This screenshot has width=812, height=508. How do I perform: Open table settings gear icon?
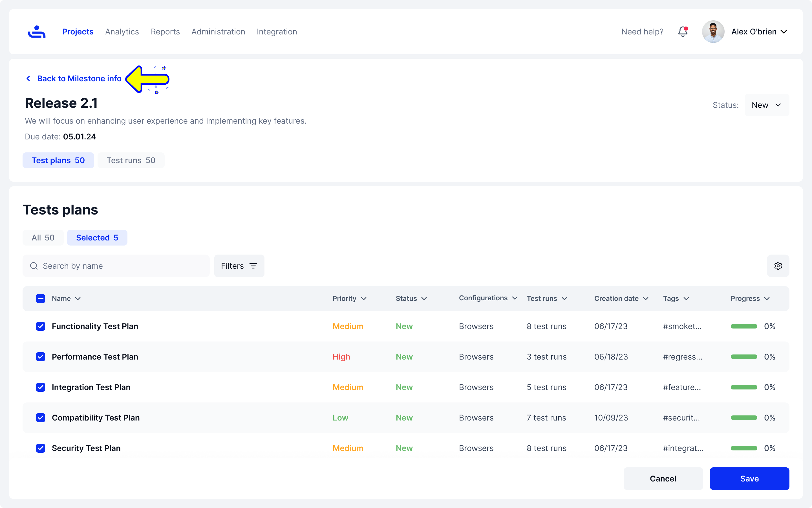point(778,266)
